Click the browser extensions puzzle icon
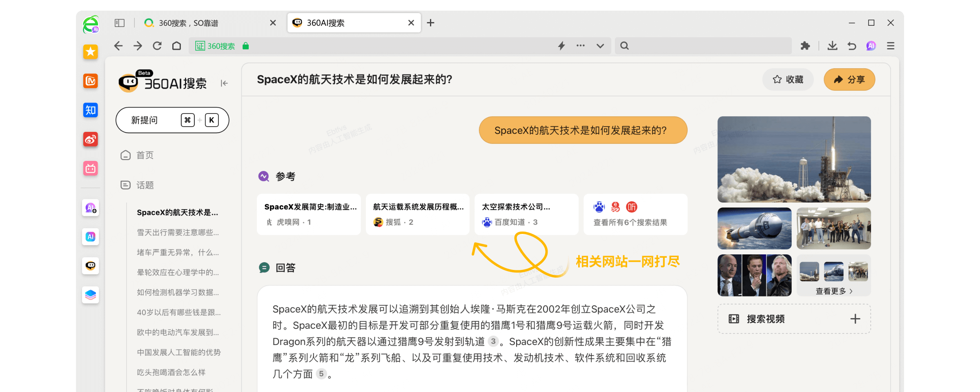Screen dimensions: 980x392 (805, 46)
